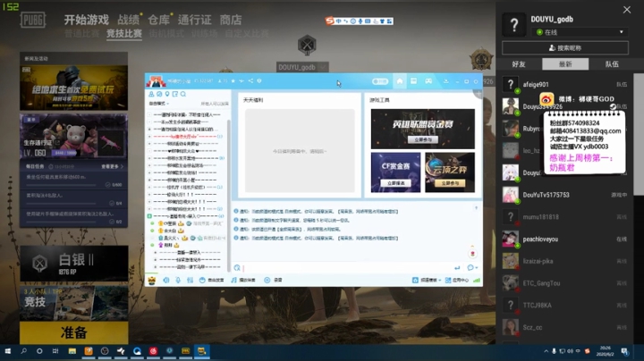
Task: Click the YY microphone icon in bottom bar
Action: coord(178,280)
